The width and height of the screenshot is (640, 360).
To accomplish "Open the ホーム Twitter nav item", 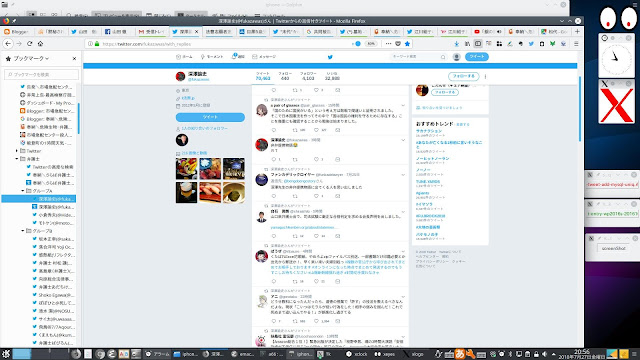I will tap(184, 57).
